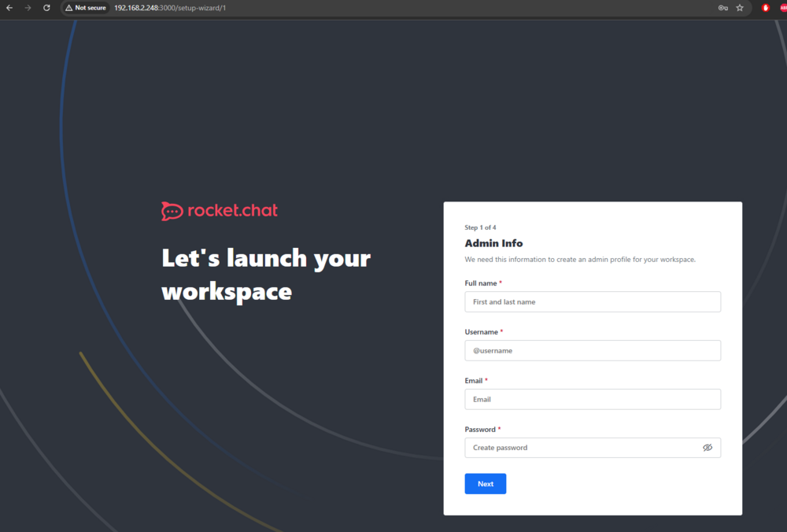Click the Admin Info heading
This screenshot has width=787, height=532.
493,243
